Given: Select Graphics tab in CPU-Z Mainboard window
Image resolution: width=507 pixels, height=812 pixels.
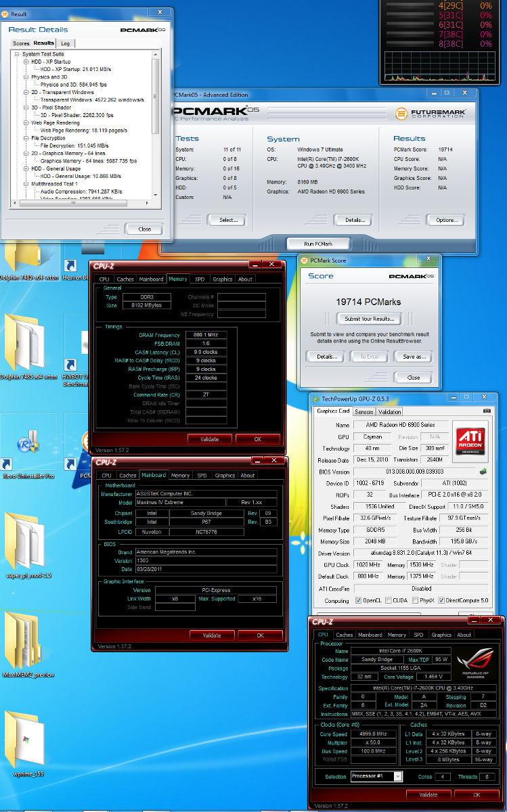Looking at the screenshot, I should coord(225,475).
